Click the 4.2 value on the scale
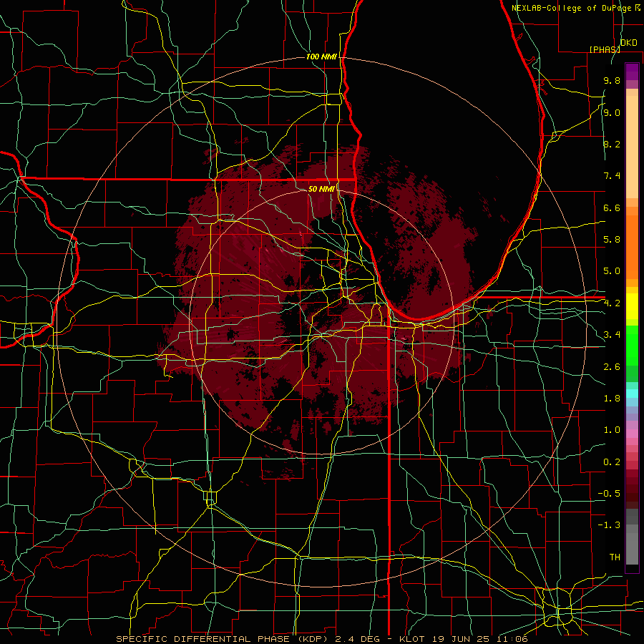The image size is (644, 644). pyautogui.click(x=612, y=303)
